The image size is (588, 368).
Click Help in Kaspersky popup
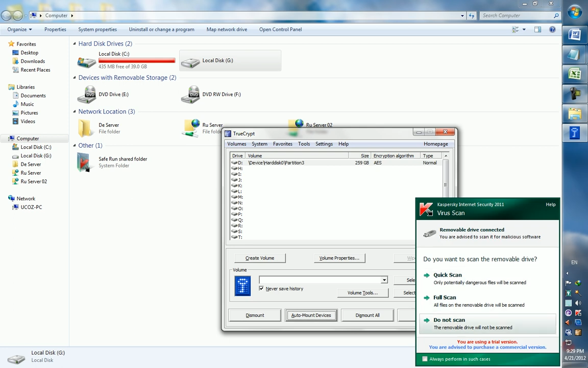click(x=551, y=204)
